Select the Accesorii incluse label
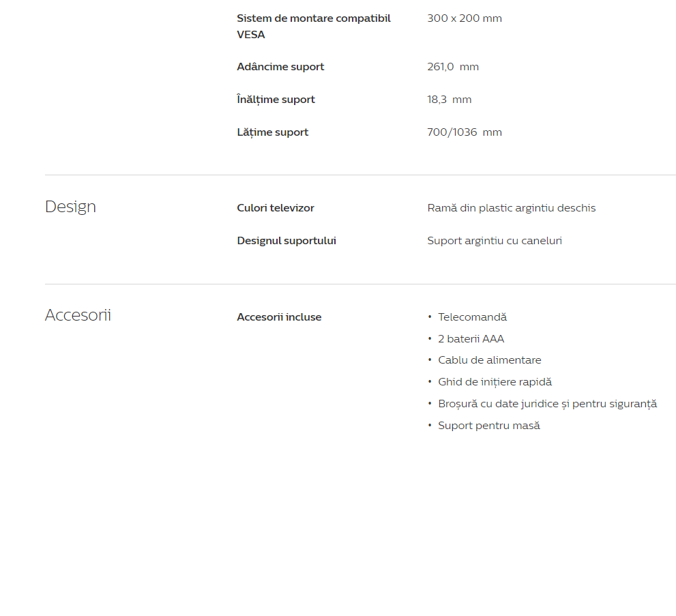The width and height of the screenshot is (676, 616). pos(279,317)
